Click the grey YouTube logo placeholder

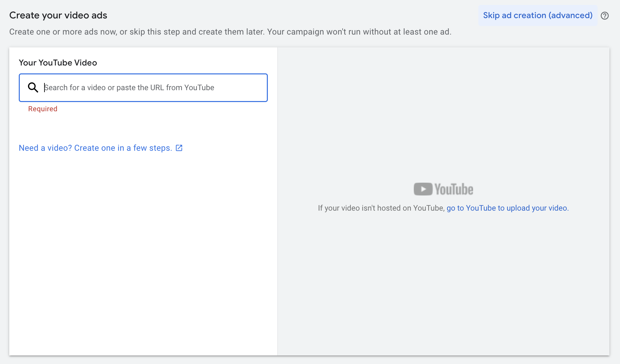[443, 189]
